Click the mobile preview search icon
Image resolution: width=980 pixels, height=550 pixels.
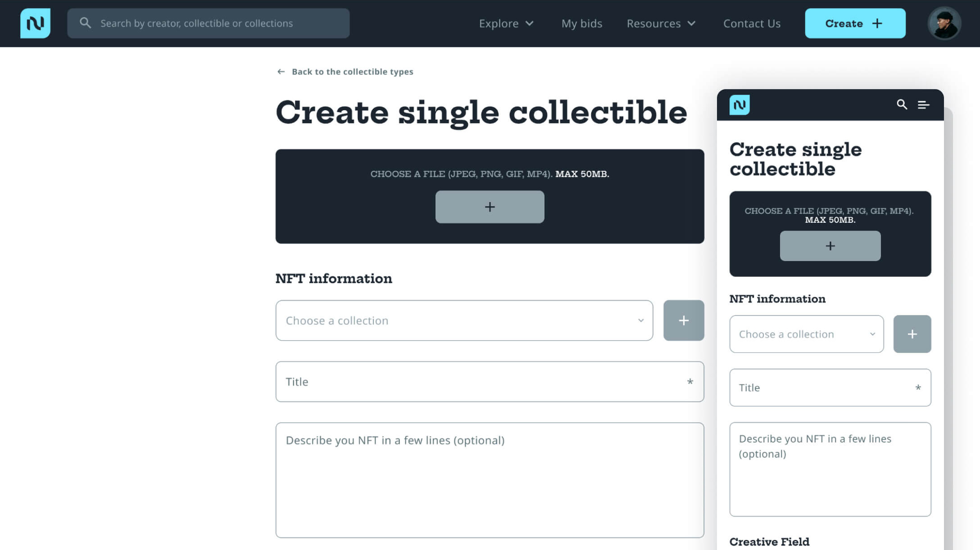[902, 104]
